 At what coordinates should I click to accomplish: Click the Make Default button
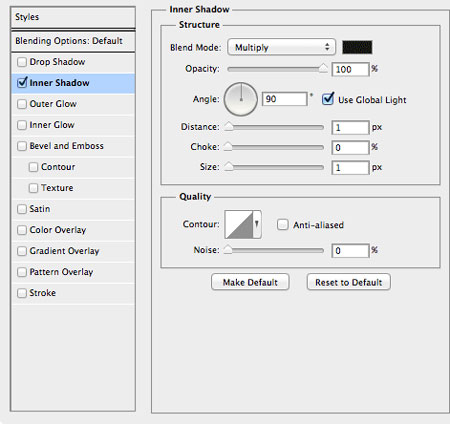coord(250,282)
